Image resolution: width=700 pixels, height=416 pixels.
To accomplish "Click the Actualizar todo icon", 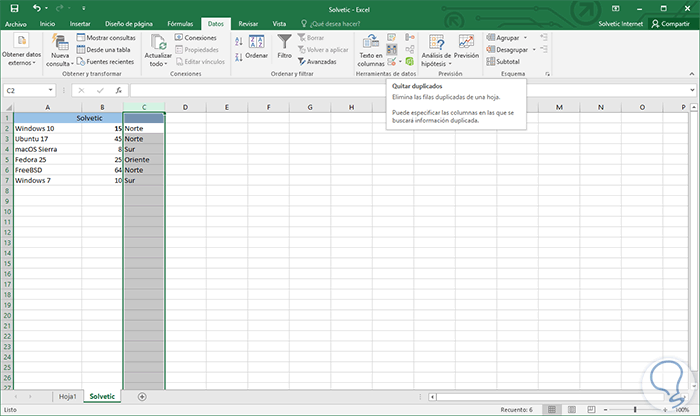I will [158, 42].
